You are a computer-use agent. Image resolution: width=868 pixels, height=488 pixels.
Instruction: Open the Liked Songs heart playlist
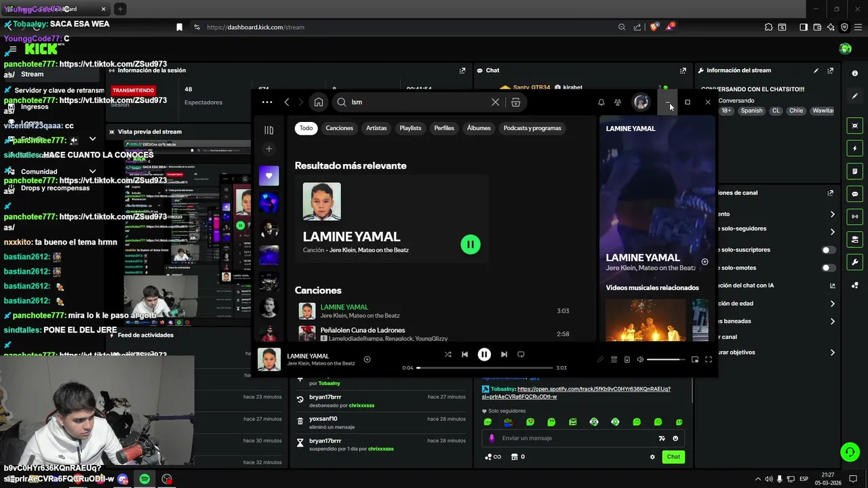coord(269,176)
